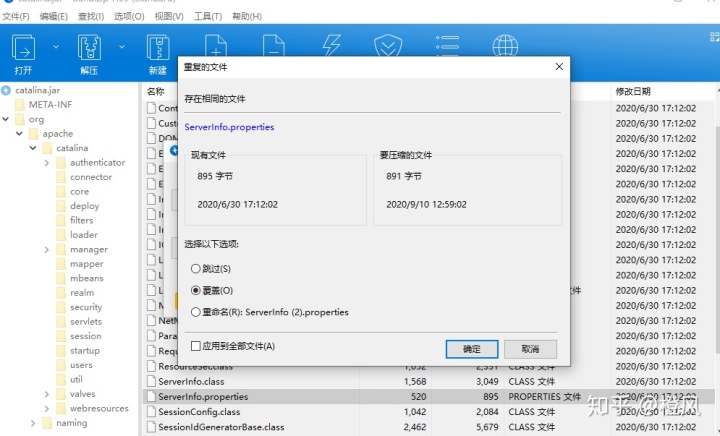Click the 打开 (Open) toolbar icon
This screenshot has width=720, height=436.
tap(23, 47)
